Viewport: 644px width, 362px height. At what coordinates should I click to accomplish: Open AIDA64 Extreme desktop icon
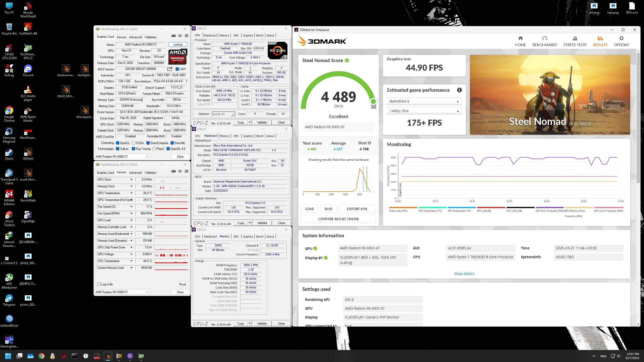pyautogui.click(x=9, y=198)
